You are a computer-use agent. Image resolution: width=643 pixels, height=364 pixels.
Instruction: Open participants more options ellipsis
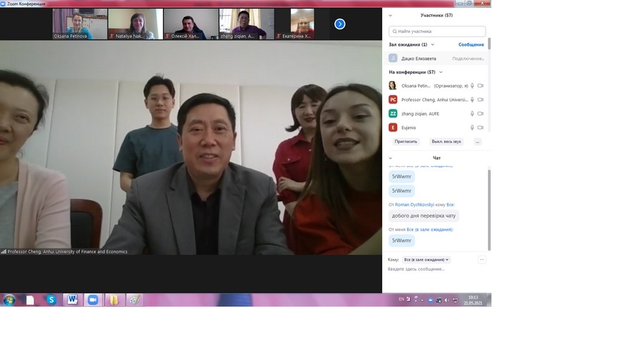pyautogui.click(x=477, y=141)
